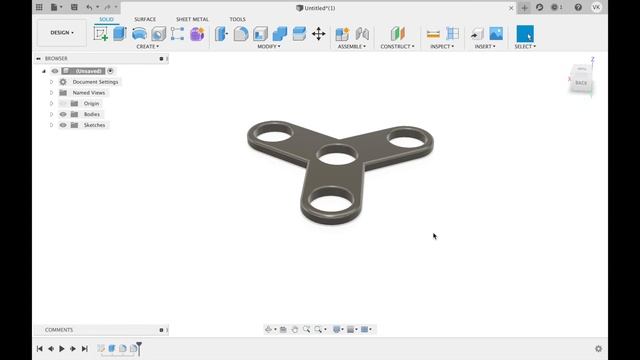Collapse the Unsaved root component tree
Screen dimensions: 640x360
[x=44, y=71]
